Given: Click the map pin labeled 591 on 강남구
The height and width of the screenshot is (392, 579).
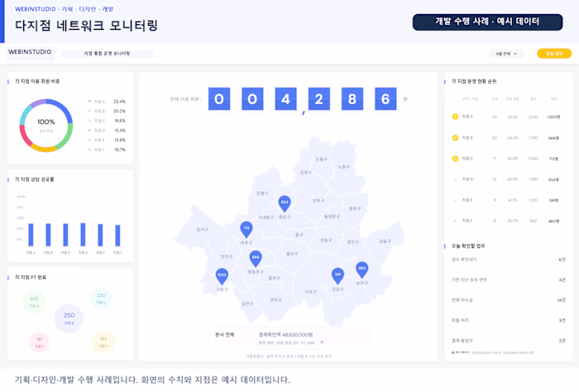Looking at the screenshot, I should tap(337, 275).
